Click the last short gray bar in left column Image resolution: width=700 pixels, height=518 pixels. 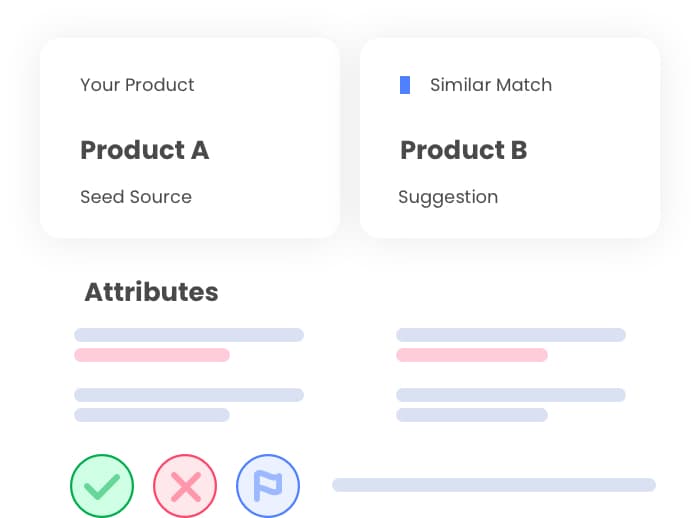click(152, 415)
